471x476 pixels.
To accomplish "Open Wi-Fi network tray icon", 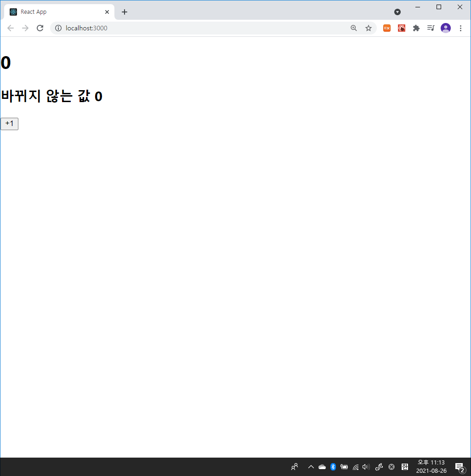I will (x=356, y=467).
